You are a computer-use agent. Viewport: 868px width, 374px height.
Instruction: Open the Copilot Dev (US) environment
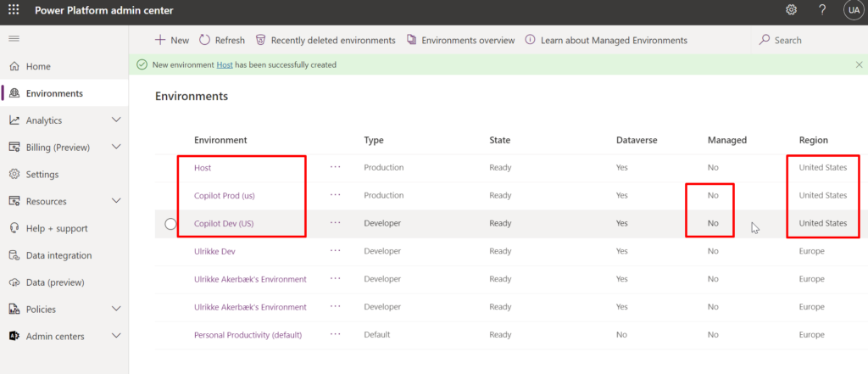[x=224, y=223]
